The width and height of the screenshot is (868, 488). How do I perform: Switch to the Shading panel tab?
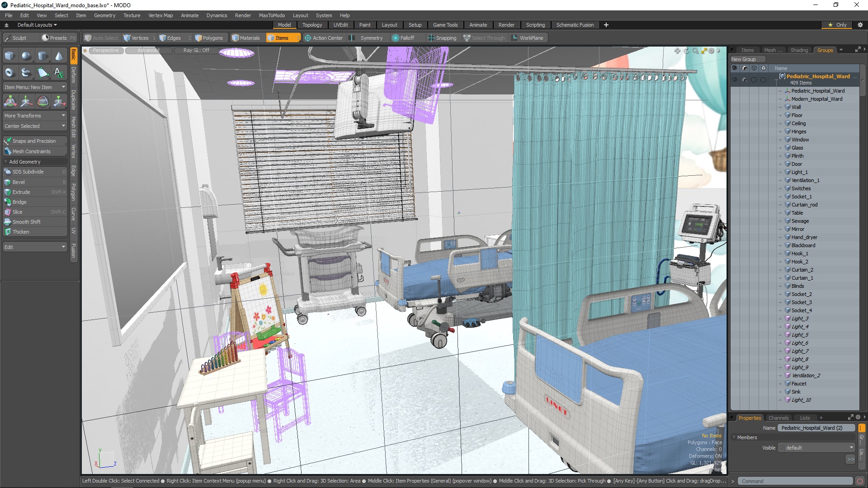click(x=799, y=50)
